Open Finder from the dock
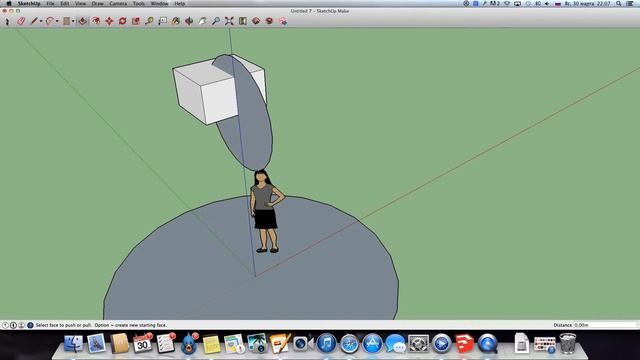Screen dimensions: 640x360 [74, 344]
